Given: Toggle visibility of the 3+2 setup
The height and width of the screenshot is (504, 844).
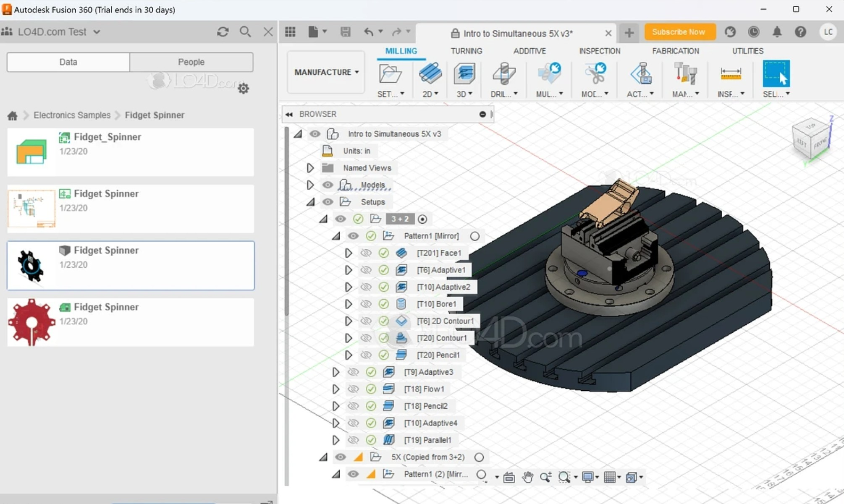Looking at the screenshot, I should pyautogui.click(x=340, y=219).
